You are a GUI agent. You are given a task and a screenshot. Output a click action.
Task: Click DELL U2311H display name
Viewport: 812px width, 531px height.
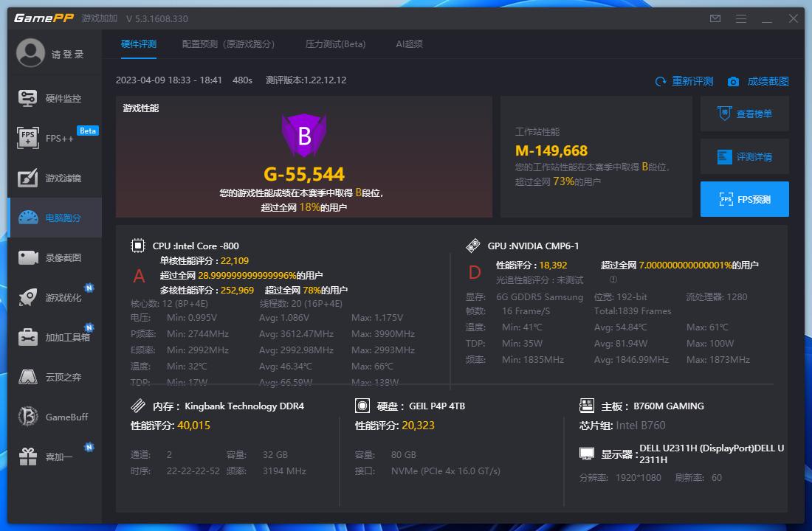[x=712, y=454]
